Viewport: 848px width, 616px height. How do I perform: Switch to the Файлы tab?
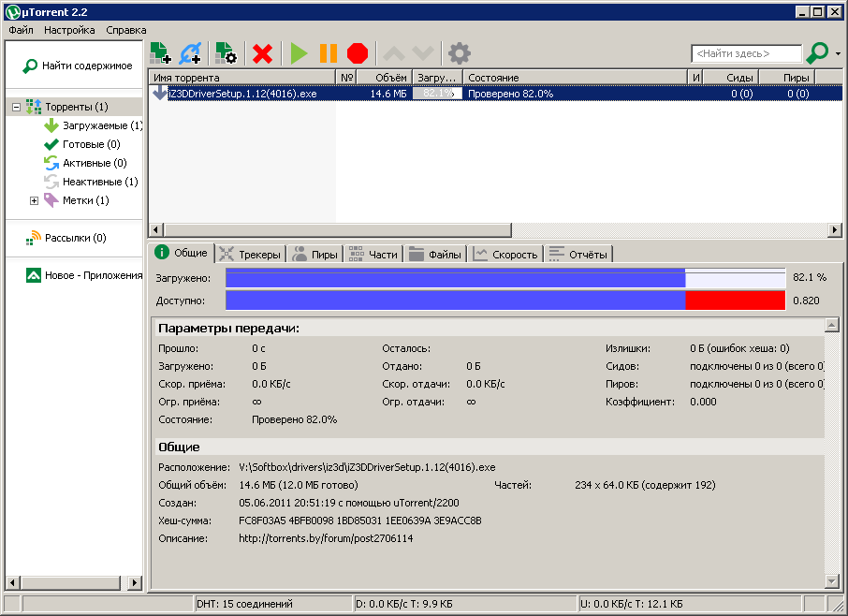tap(435, 254)
